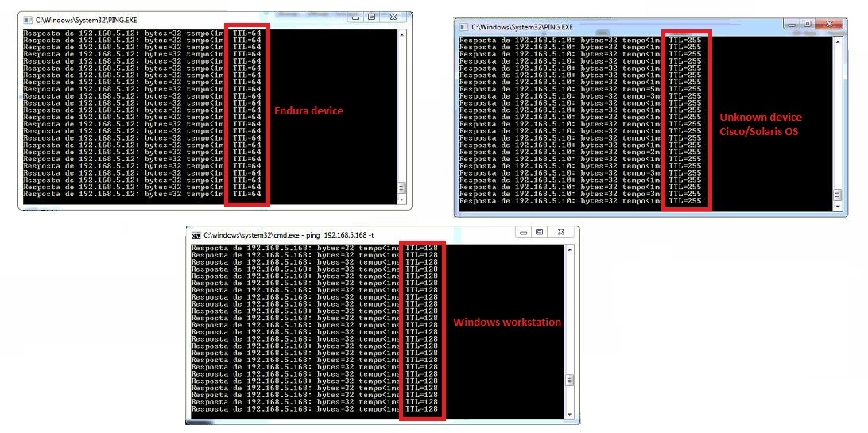Open the cmd.exe window's title bar icon

(196, 235)
